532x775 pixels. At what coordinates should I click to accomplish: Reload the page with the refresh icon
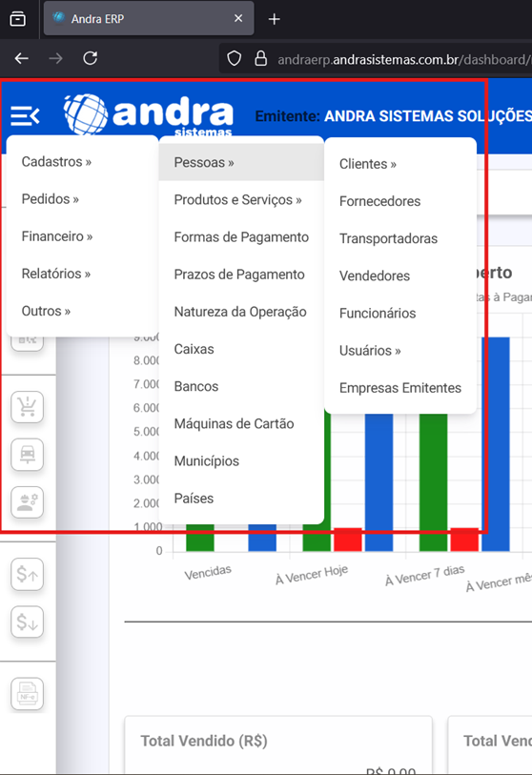[x=90, y=59]
